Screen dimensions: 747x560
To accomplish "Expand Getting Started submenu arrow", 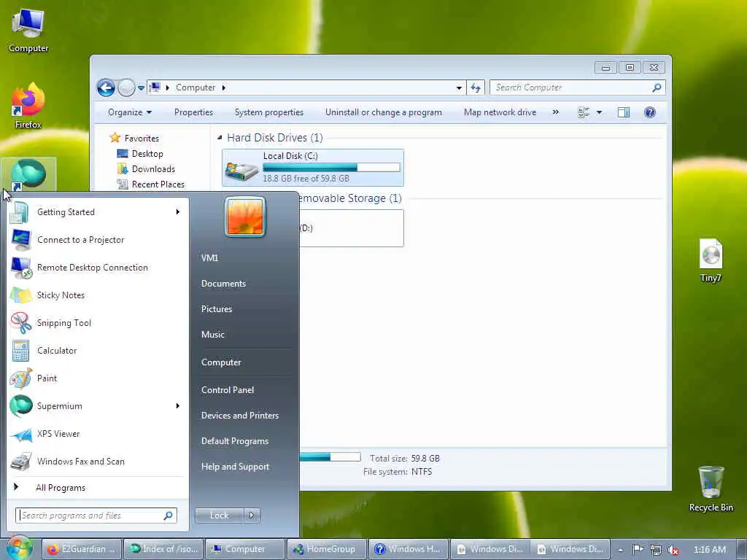I will pos(178,212).
